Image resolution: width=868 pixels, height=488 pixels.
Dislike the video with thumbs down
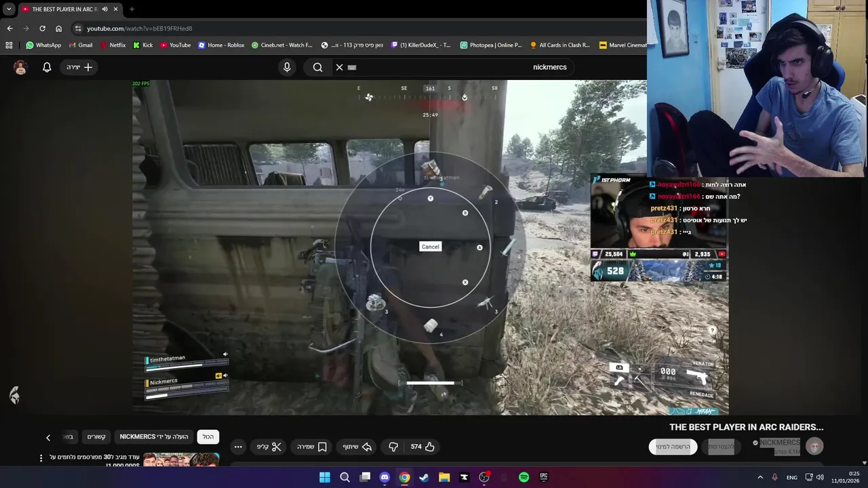[393, 447]
